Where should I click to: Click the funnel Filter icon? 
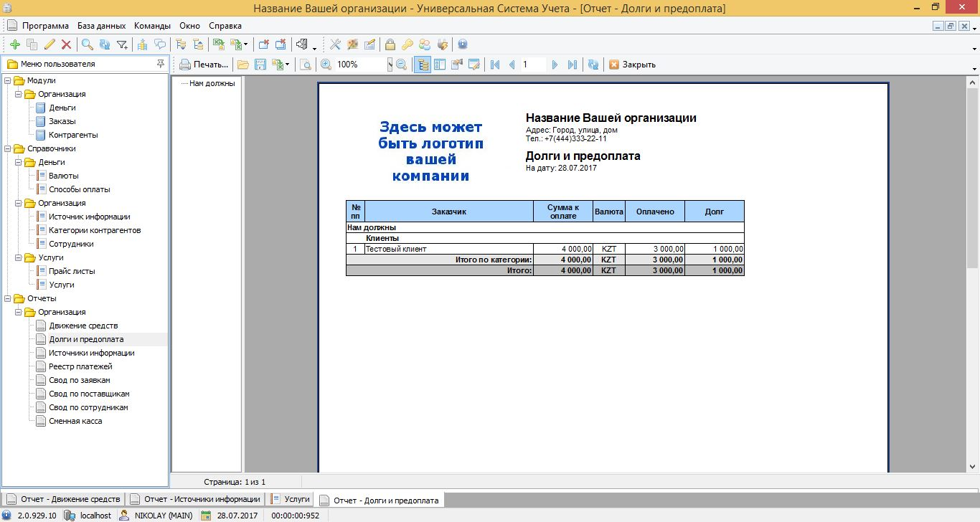point(123,44)
